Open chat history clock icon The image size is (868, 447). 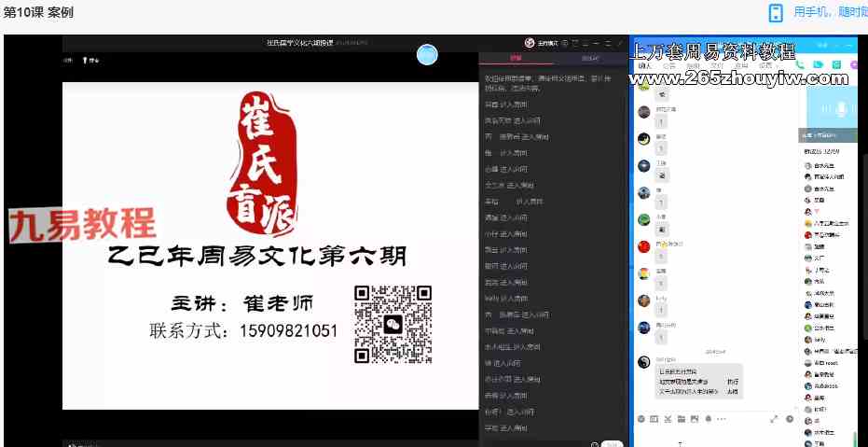[x=790, y=418]
